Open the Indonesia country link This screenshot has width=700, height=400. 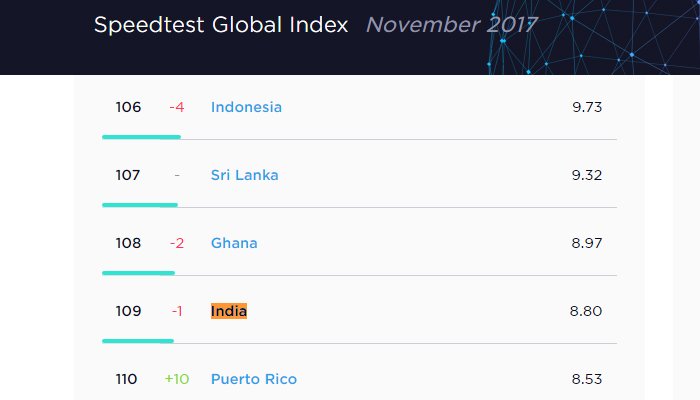(246, 107)
